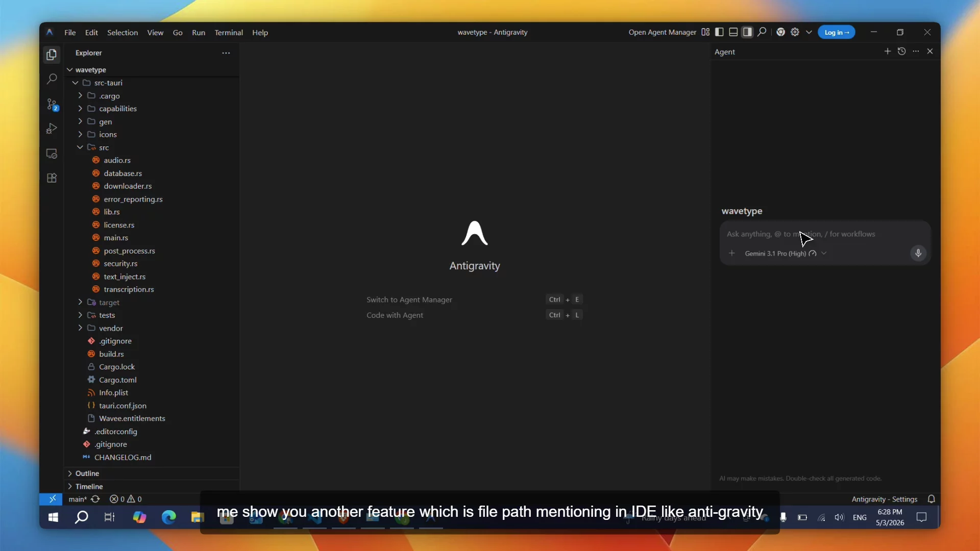Viewport: 980px width, 551px height.
Task: Expand the gen folder
Action: point(80,121)
